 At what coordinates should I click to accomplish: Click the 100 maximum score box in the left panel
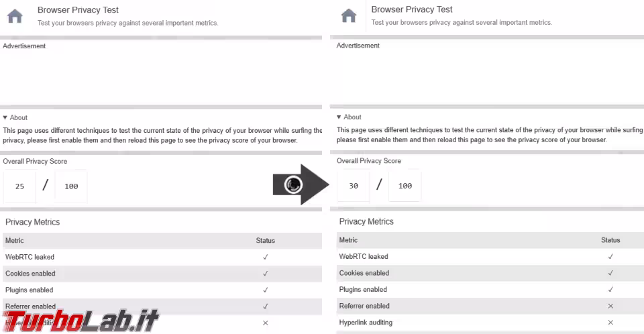(71, 186)
